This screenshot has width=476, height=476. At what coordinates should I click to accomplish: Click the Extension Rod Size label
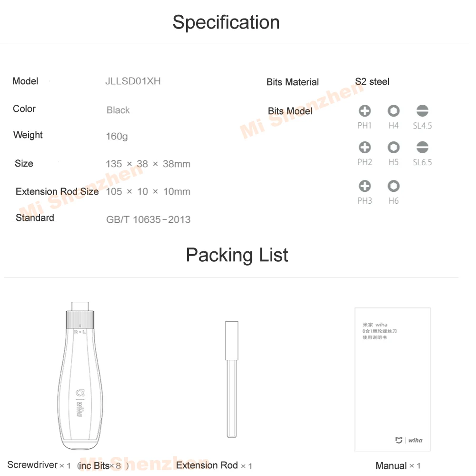57,191
